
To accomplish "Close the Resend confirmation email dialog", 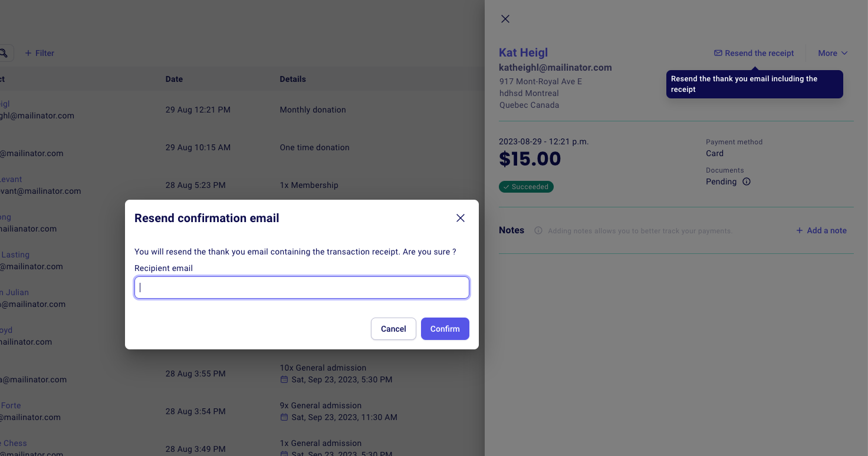I will (x=461, y=218).
